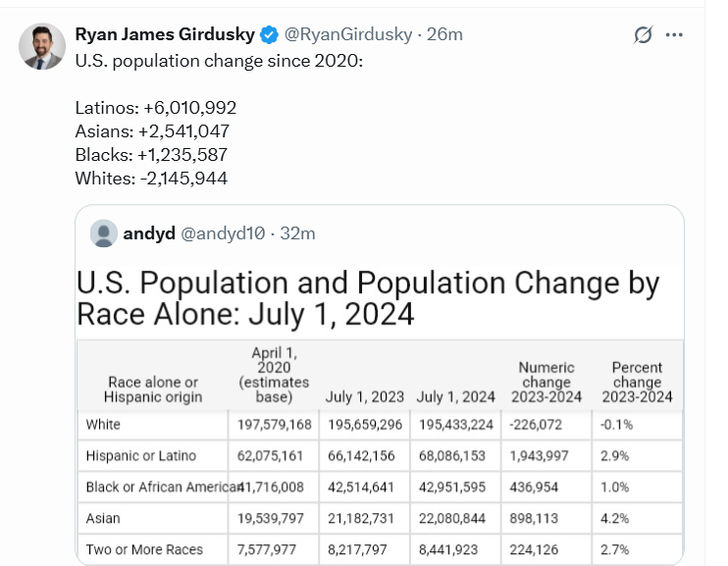
Task: Open the chart image by its title
Action: click(367, 298)
